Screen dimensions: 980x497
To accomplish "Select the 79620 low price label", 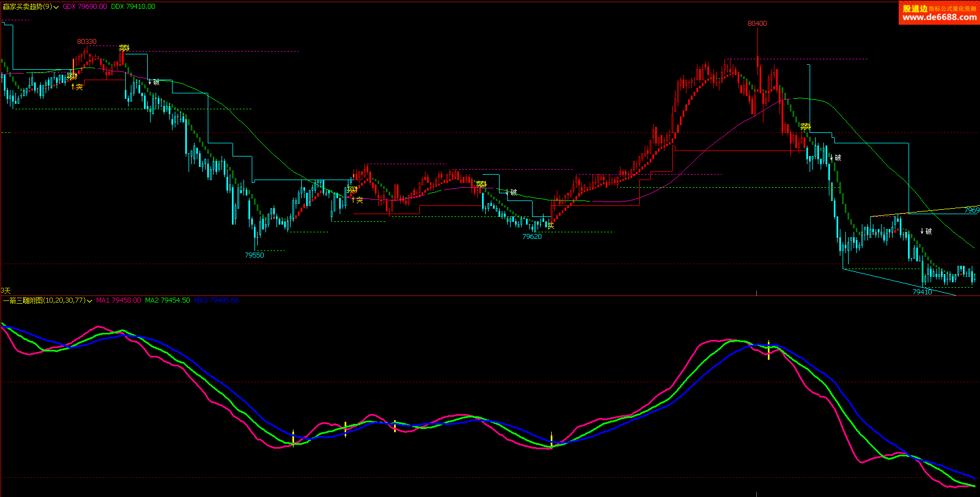I will tap(531, 237).
